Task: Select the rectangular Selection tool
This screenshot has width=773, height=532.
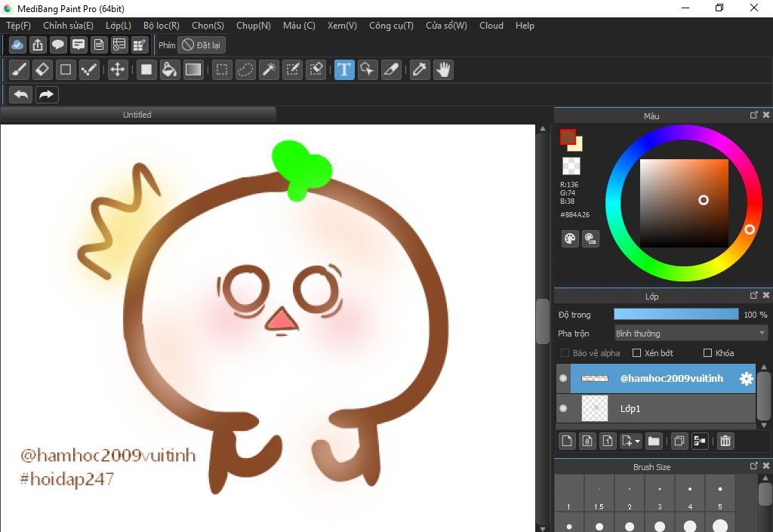Action: tap(222, 70)
